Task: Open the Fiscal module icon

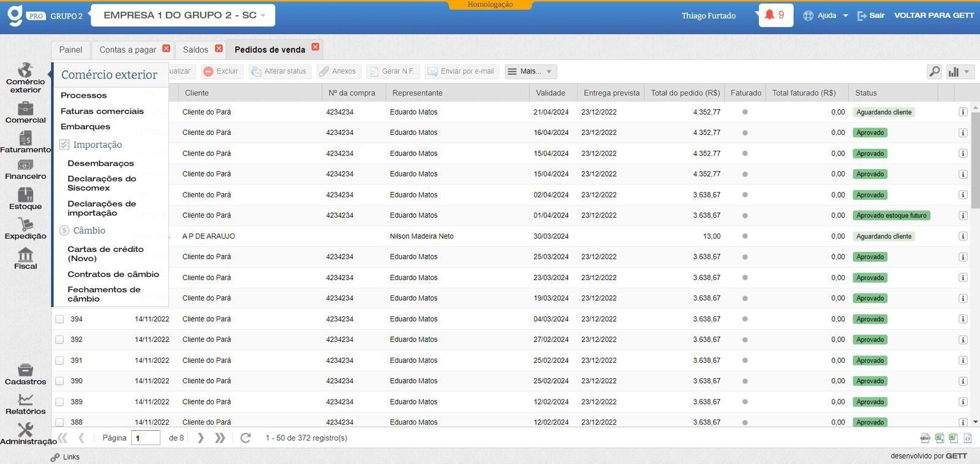Action: tap(25, 258)
